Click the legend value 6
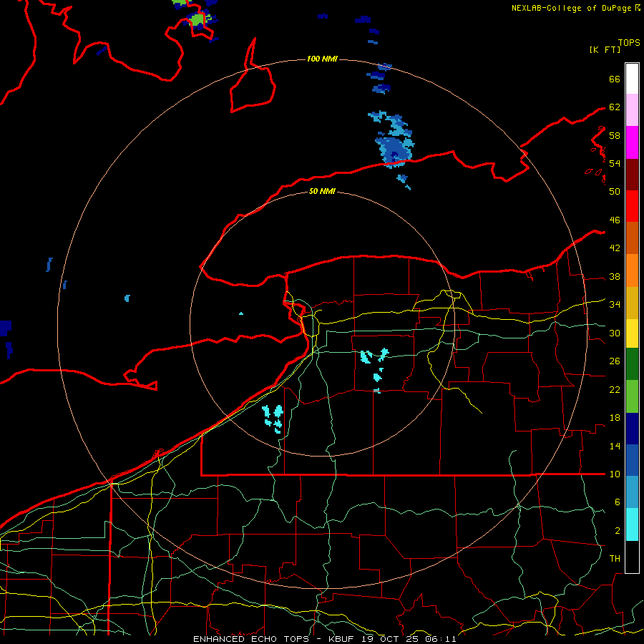The width and height of the screenshot is (644, 644). (x=617, y=502)
